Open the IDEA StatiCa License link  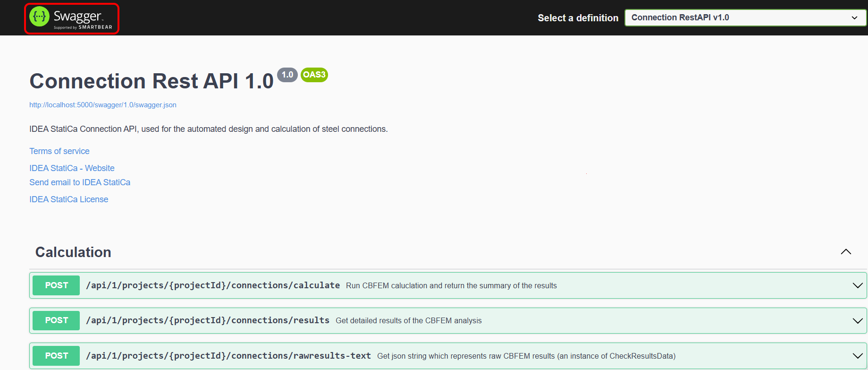(x=69, y=199)
